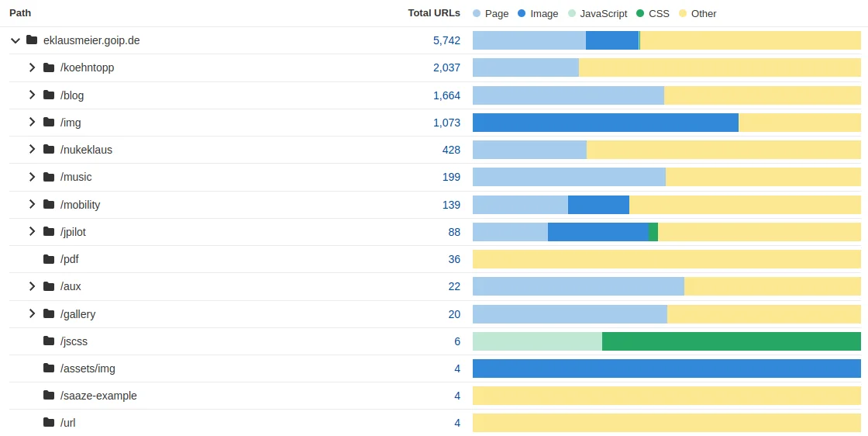Click the folder icon beside /assets/img

pyautogui.click(x=49, y=369)
